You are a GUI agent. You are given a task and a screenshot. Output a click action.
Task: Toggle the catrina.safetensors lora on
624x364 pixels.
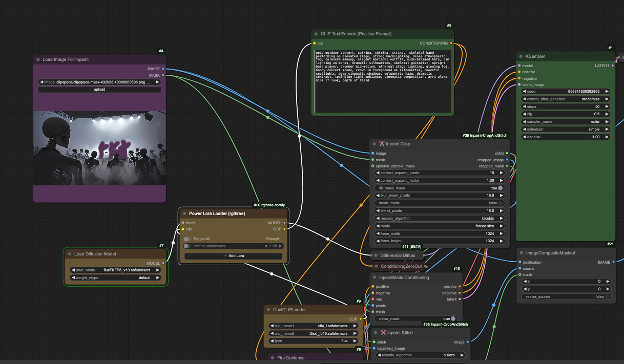[188, 246]
